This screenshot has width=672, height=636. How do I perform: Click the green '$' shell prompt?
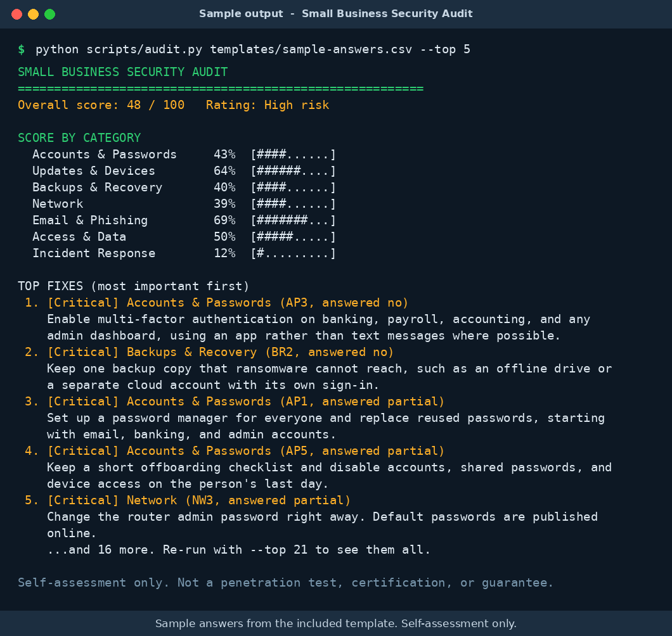pyautogui.click(x=22, y=49)
